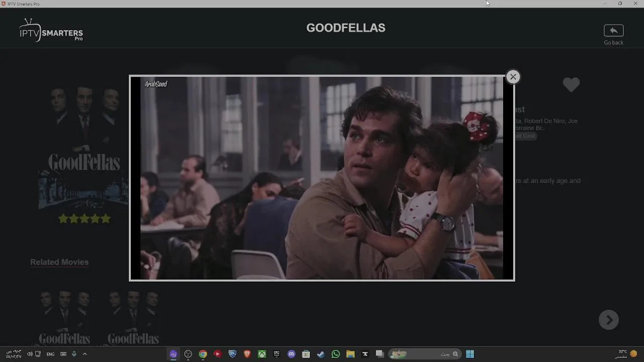Open the second related Goodfellas thumbnail

pyautogui.click(x=133, y=317)
